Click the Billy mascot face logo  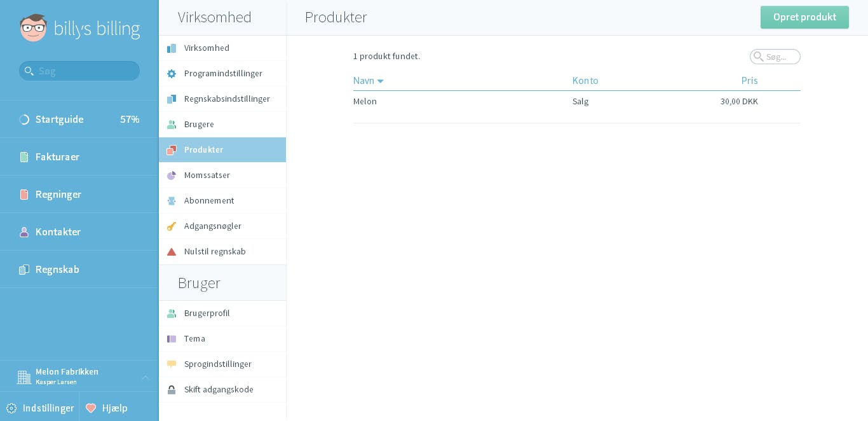(x=33, y=27)
